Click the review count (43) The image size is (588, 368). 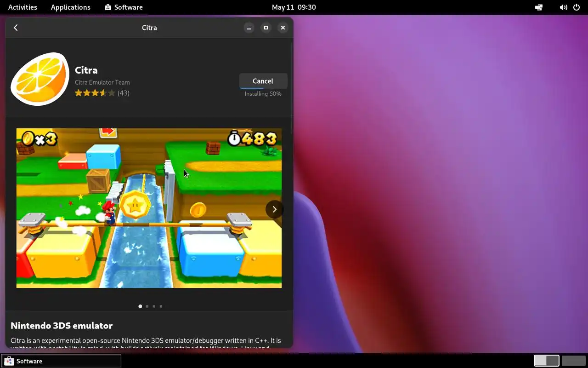click(x=124, y=93)
